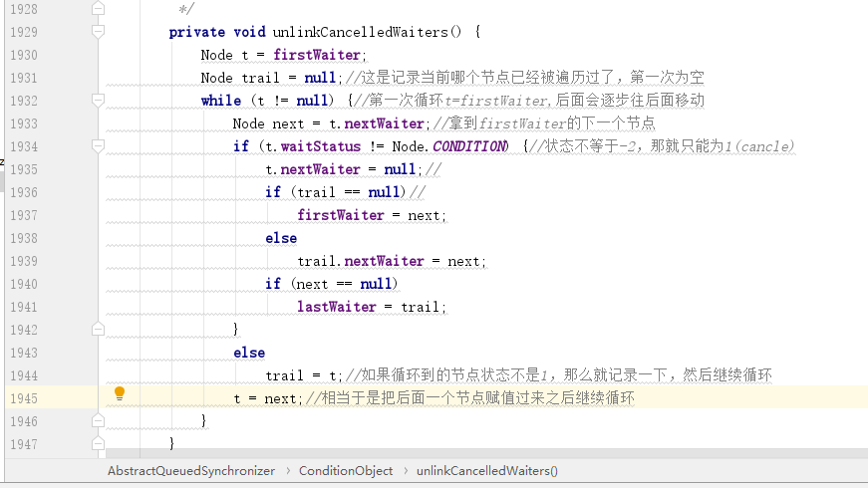
Task: Collapse the unlinkCancelledWaiters method fold at line 1929
Action: tap(98, 32)
